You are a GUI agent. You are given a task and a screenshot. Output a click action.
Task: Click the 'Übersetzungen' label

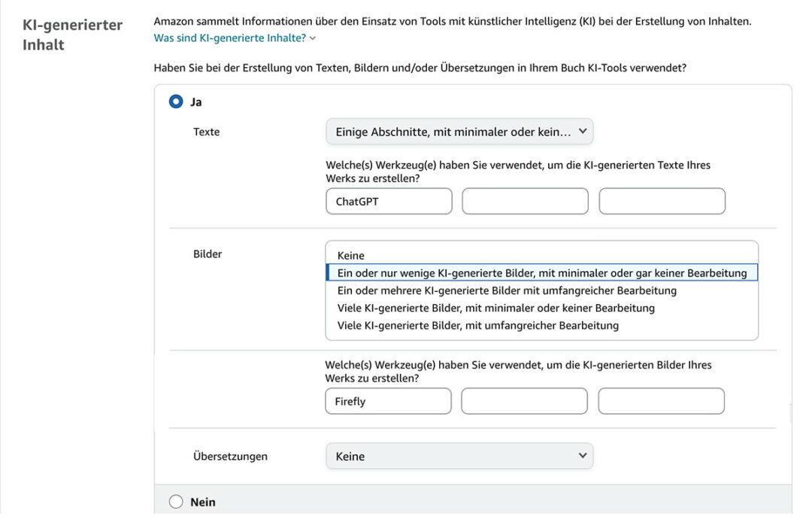click(231, 456)
